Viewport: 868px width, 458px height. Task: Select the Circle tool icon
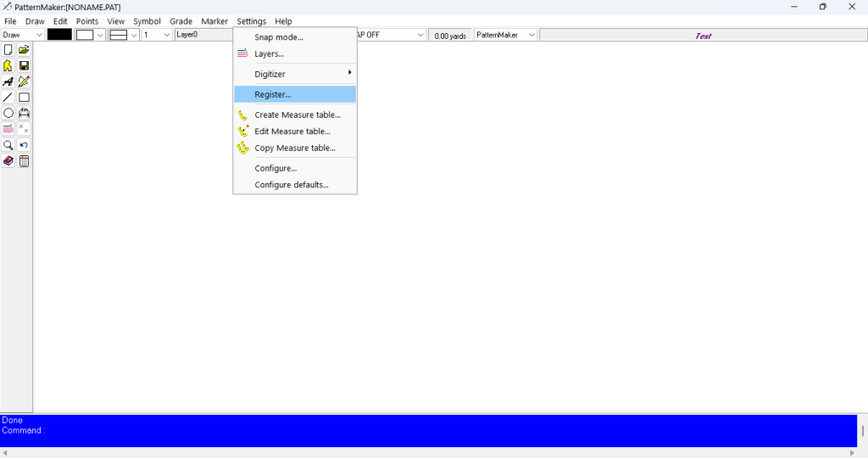tap(8, 113)
